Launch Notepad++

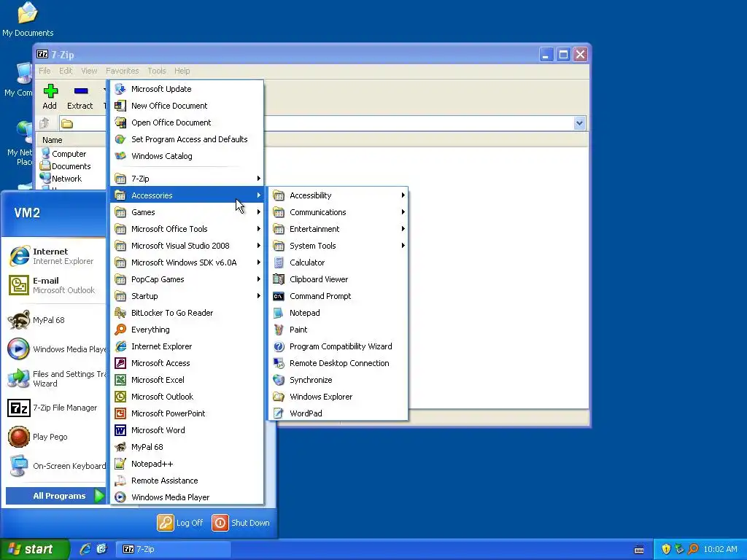point(187,464)
